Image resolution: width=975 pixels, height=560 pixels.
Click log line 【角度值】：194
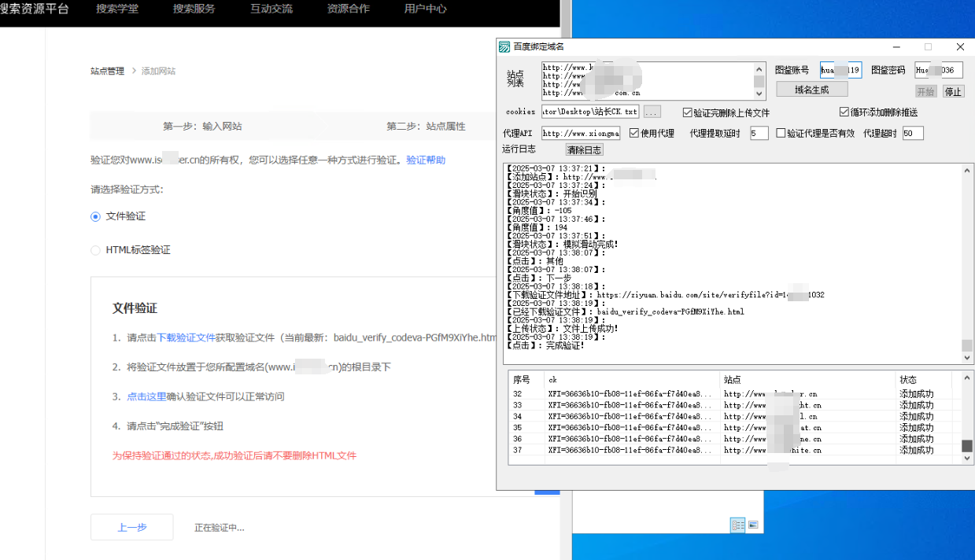click(x=536, y=227)
